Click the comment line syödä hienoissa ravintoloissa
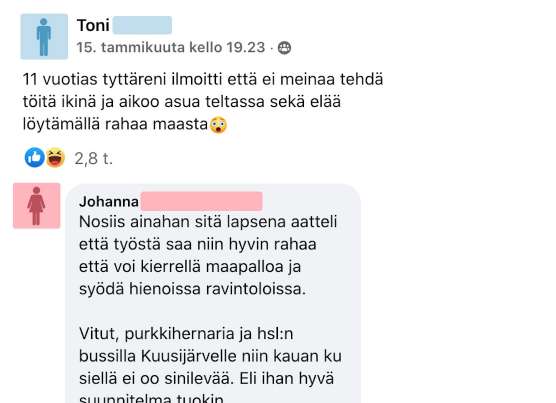556x403 pixels. point(192,289)
